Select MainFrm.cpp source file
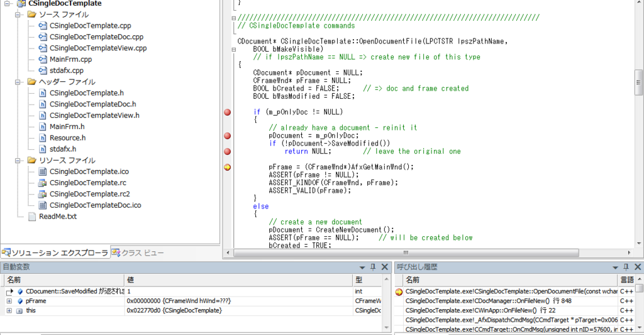The width and height of the screenshot is (644, 335). pyautogui.click(x=70, y=59)
